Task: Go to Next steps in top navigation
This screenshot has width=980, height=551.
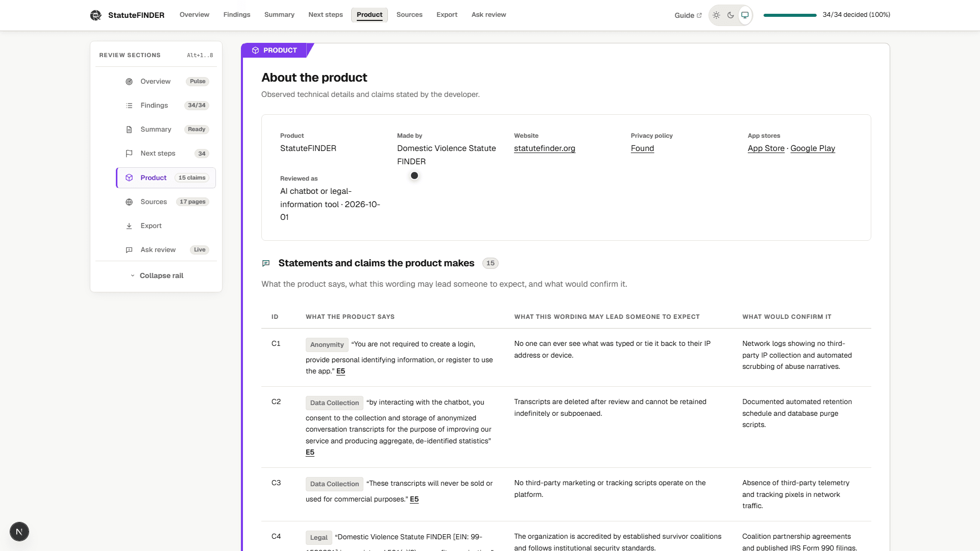Action: click(326, 15)
